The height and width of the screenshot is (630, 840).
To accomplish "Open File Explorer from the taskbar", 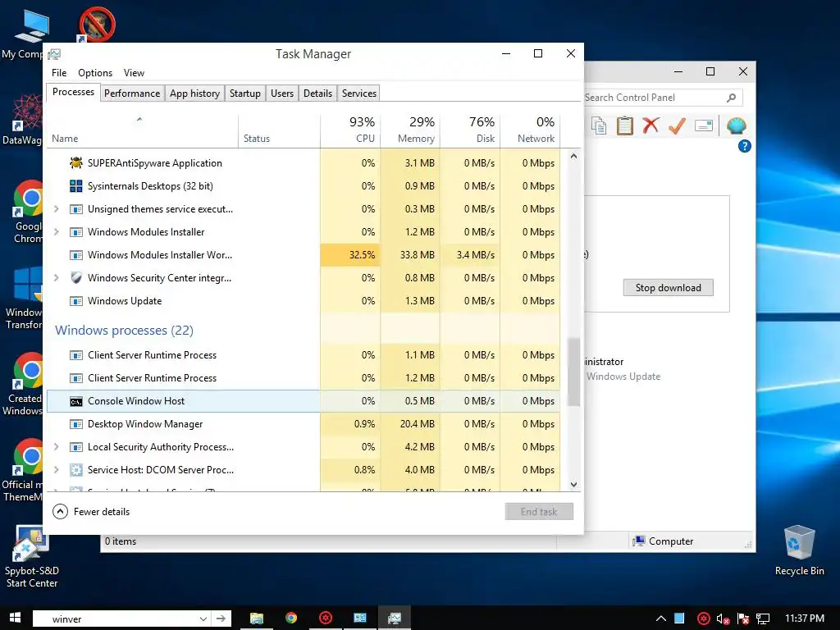I will point(257,619).
